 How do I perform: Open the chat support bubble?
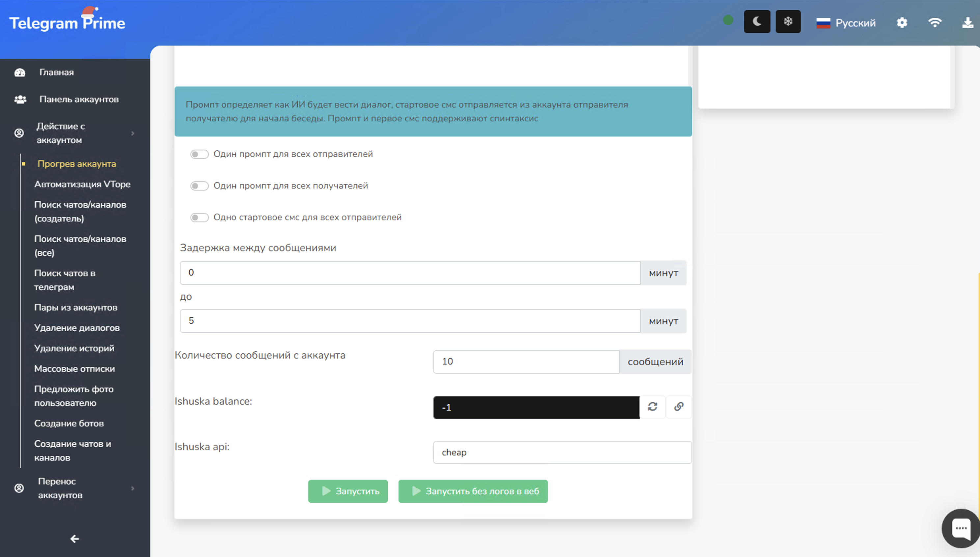[x=961, y=529]
